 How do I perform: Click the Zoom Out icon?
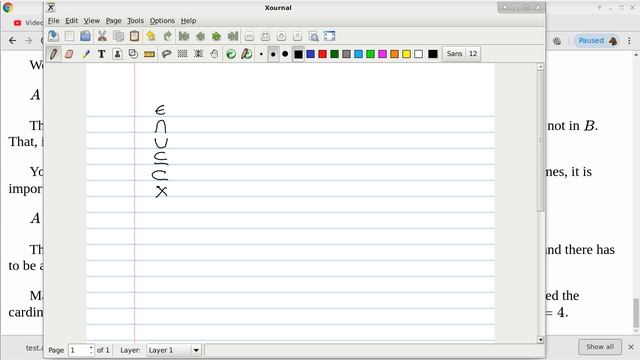click(249, 36)
